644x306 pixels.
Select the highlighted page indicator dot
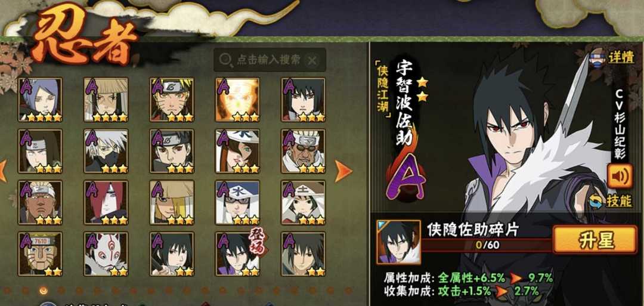pyautogui.click(x=44, y=290)
